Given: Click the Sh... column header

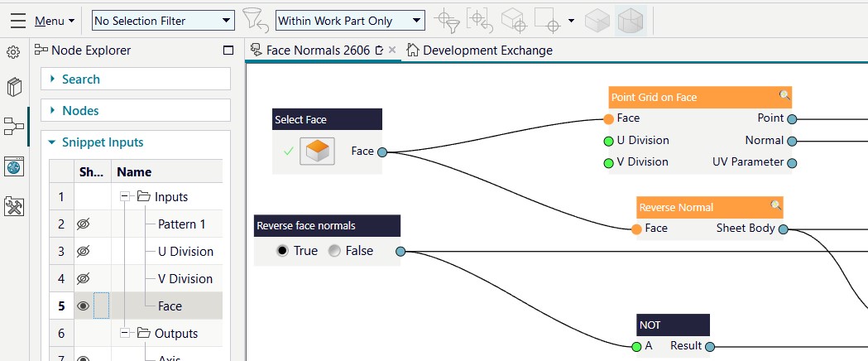Looking at the screenshot, I should tap(93, 172).
